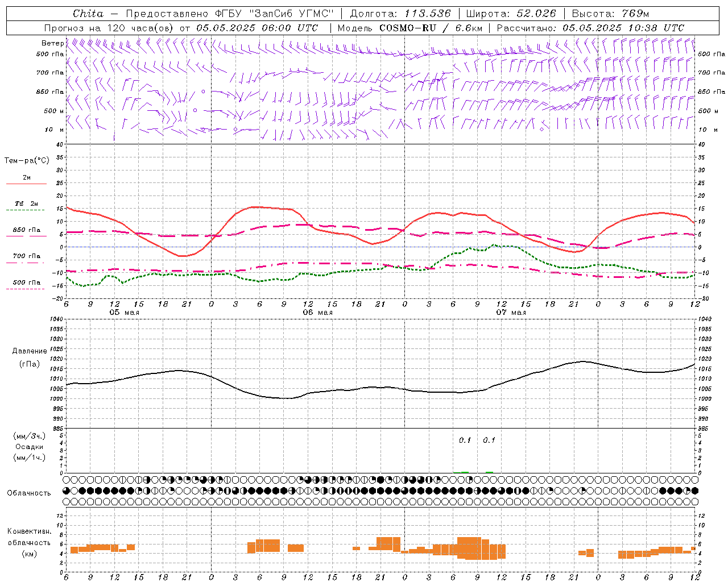Click the pink long-dashed "850 гПа" legend line
This screenshot has height=582, width=728.
tap(26, 236)
